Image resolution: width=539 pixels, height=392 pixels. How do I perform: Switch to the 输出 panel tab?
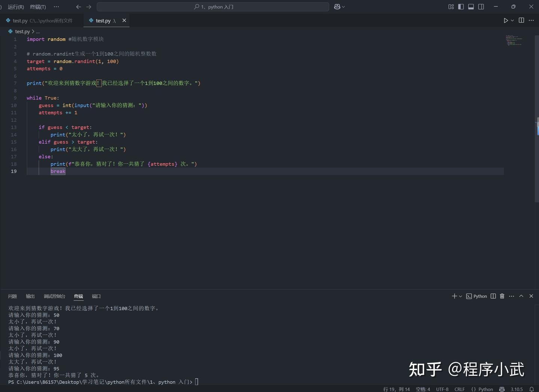click(30, 296)
